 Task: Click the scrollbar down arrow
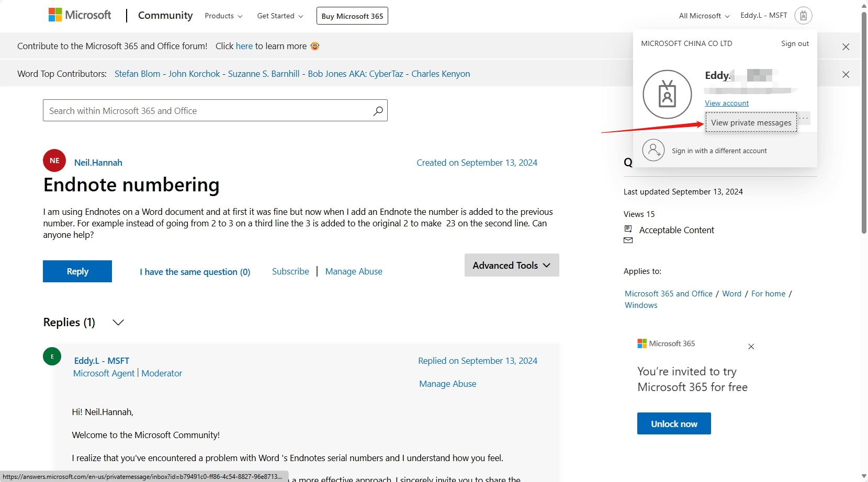[864, 477]
